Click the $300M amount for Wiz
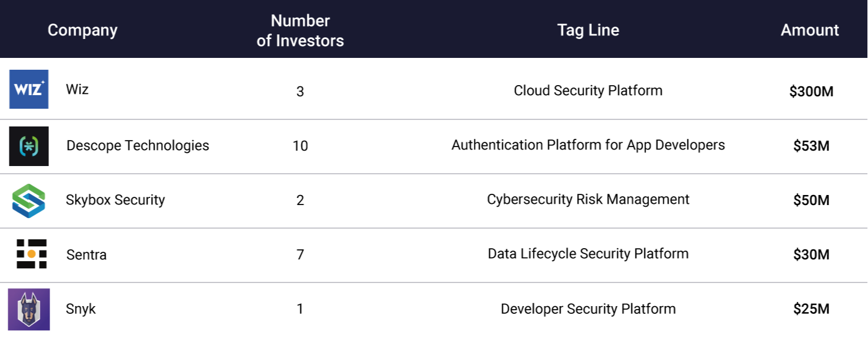The height and width of the screenshot is (338, 868). [x=811, y=92]
